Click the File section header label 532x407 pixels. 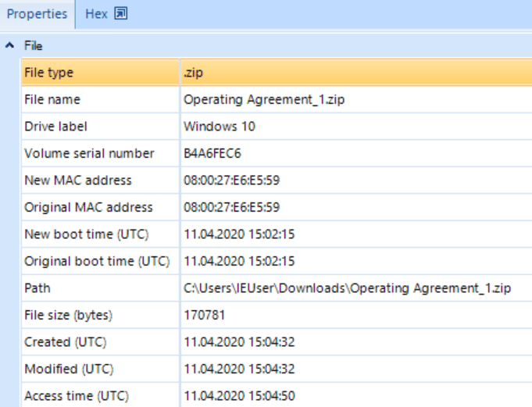(34, 46)
